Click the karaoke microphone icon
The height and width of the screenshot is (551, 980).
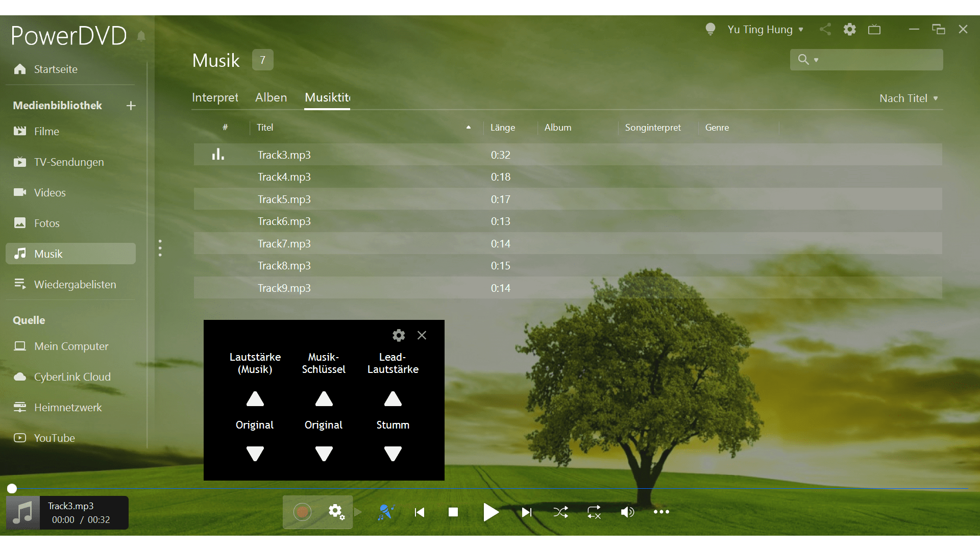pyautogui.click(x=386, y=512)
